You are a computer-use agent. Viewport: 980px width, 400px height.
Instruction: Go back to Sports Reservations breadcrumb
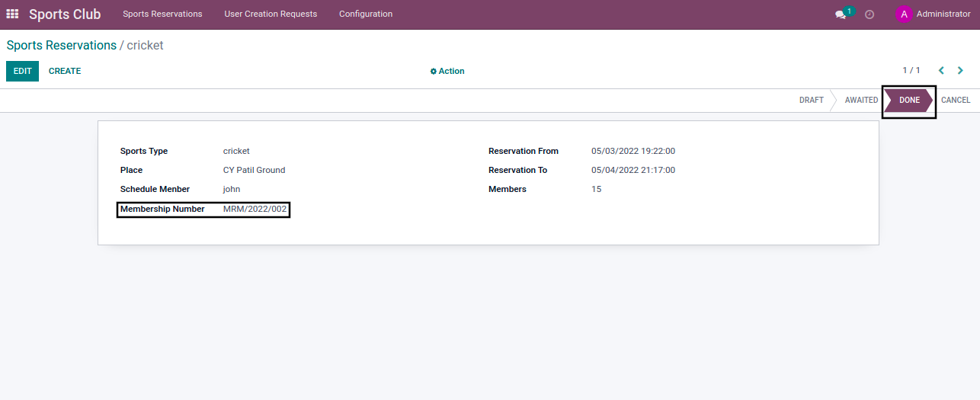pos(62,45)
